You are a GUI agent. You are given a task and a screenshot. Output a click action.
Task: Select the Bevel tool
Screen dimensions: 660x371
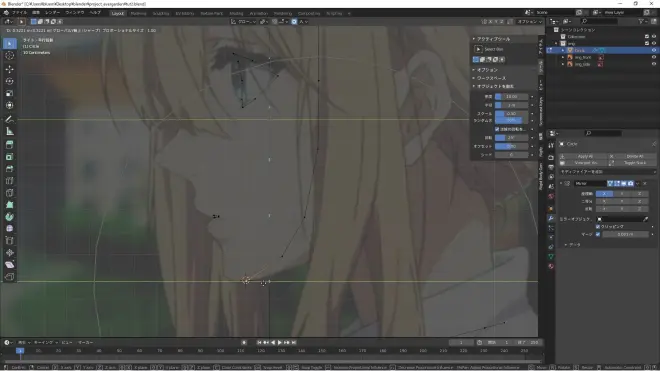pos(10,169)
